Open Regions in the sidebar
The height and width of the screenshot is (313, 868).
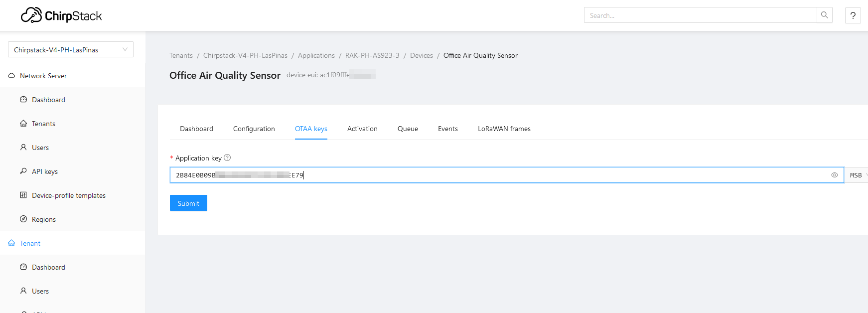pos(73,219)
